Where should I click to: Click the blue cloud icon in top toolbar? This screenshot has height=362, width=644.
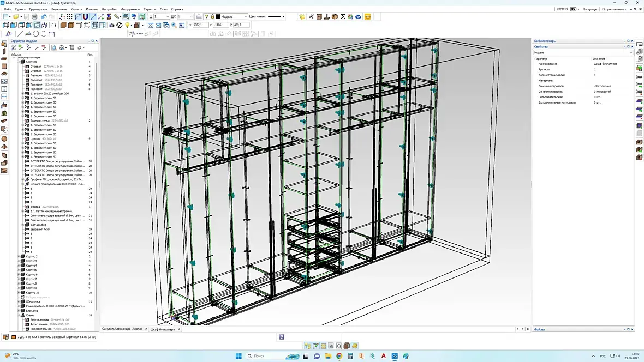(x=358, y=16)
